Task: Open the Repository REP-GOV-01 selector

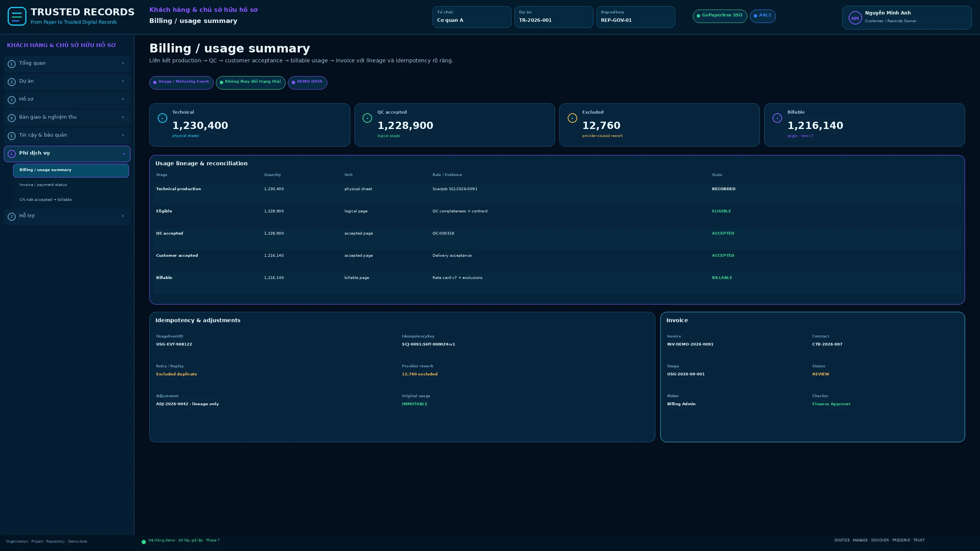Action: click(635, 17)
